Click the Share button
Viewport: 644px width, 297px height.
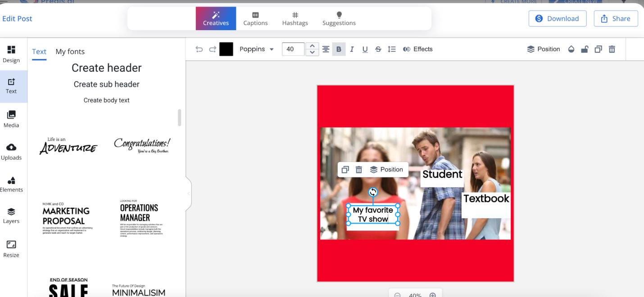coord(616,18)
